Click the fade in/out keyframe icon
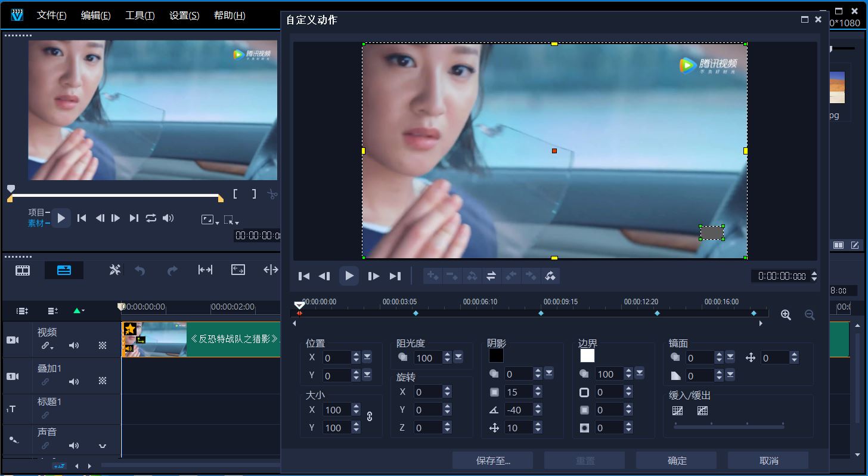Viewport: 868px width, 476px height. [550, 276]
